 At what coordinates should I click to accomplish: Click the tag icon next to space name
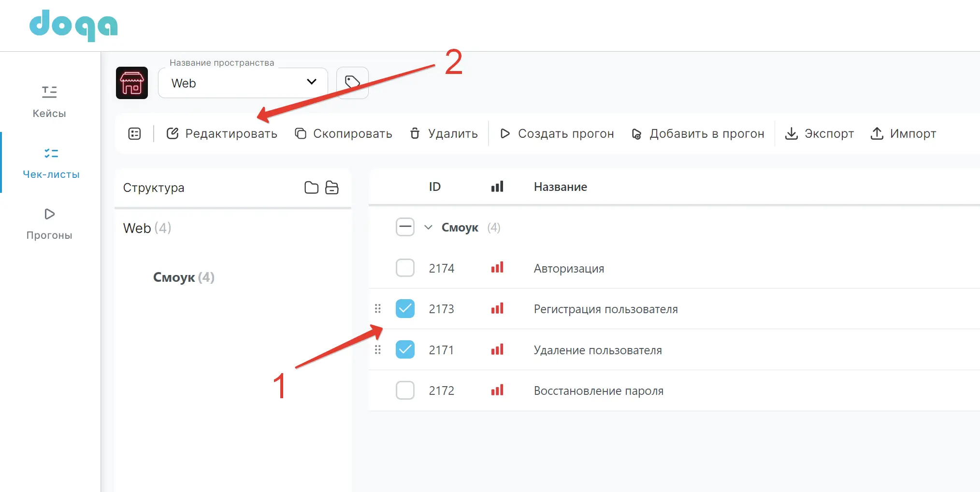pyautogui.click(x=352, y=82)
